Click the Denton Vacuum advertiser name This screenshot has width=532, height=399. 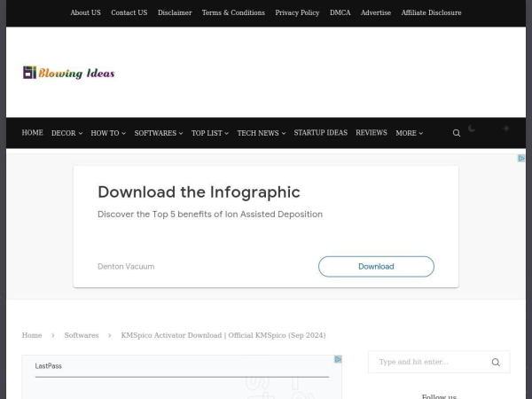pyautogui.click(x=126, y=266)
